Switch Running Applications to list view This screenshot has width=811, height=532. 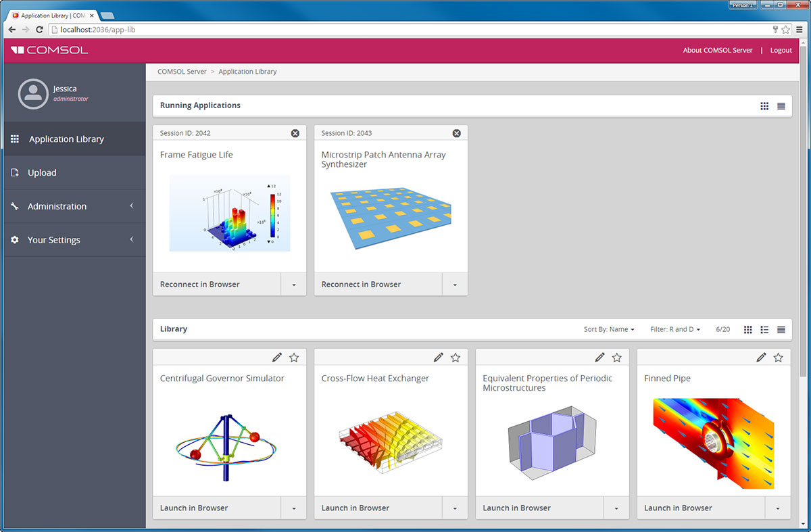pos(781,106)
